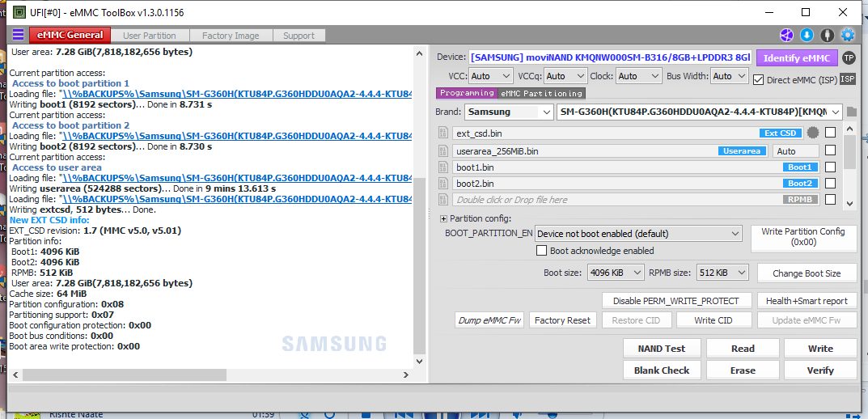Select the eMMC Partitioning sub-tab
868x419 pixels.
point(541,93)
